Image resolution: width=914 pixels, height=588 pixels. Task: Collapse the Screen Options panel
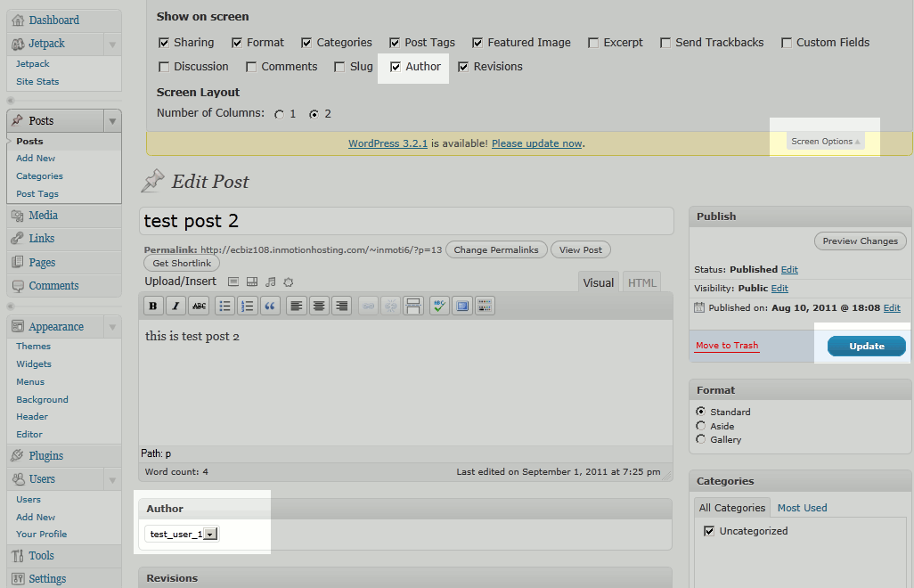pos(825,142)
